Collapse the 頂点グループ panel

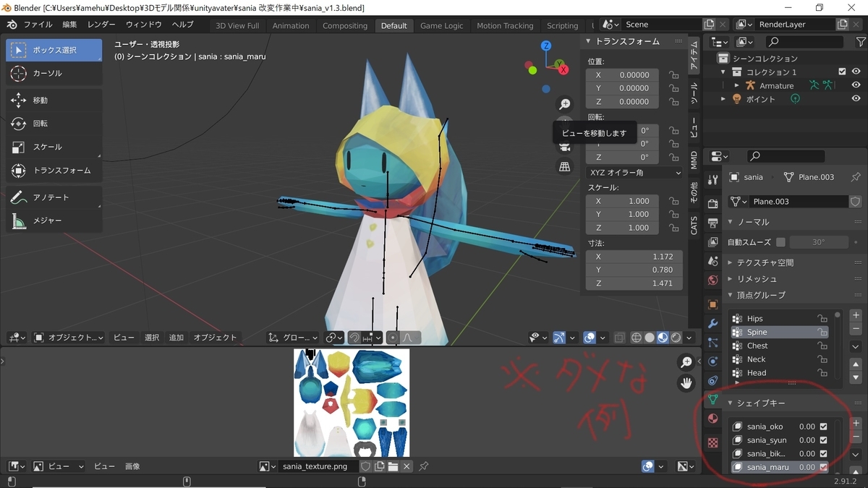[x=730, y=295]
